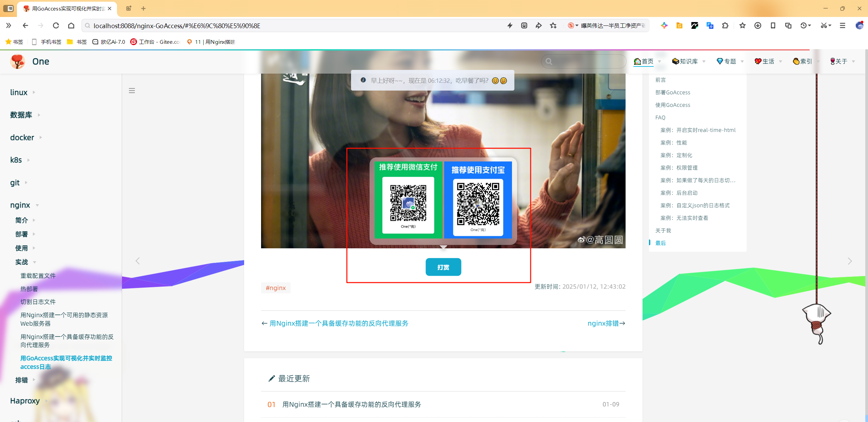Open recent update item 01
The width and height of the screenshot is (868, 422).
(352, 404)
